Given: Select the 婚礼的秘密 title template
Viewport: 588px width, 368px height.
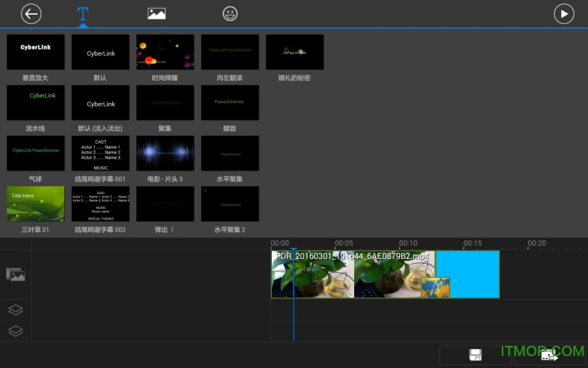Looking at the screenshot, I should point(295,52).
